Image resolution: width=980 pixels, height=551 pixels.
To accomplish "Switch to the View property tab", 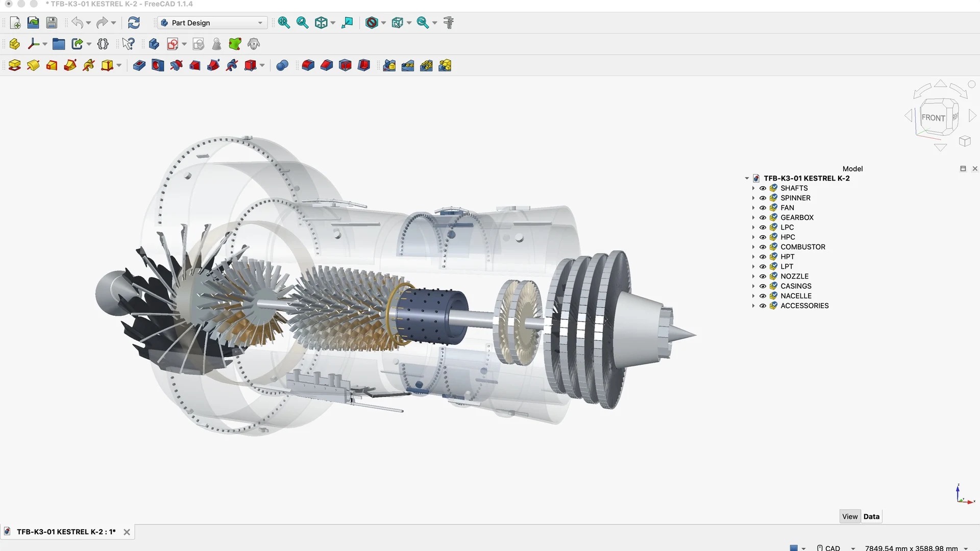I will [850, 517].
